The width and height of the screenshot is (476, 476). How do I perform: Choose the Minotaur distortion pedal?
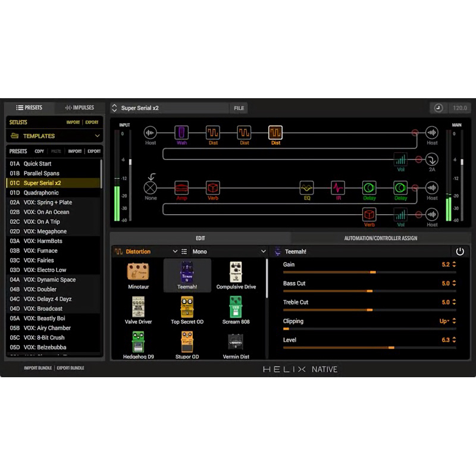[138, 275]
